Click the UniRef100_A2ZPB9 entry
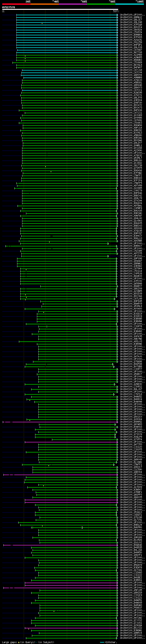 [x=131, y=55]
